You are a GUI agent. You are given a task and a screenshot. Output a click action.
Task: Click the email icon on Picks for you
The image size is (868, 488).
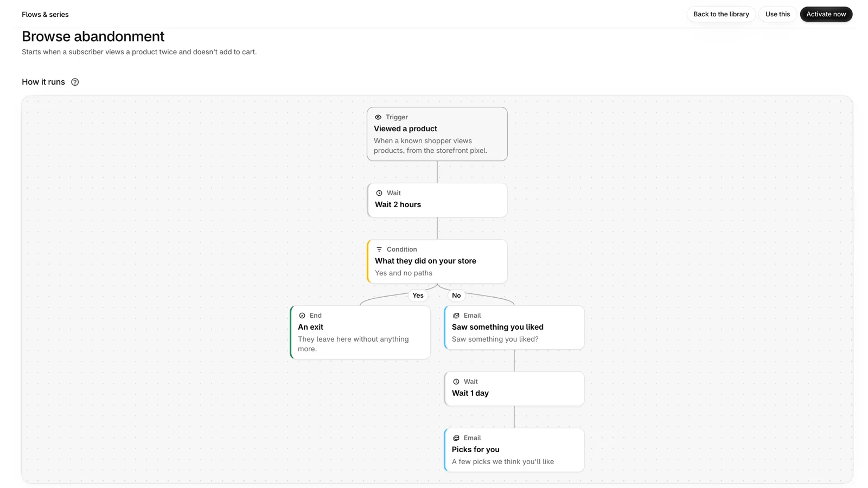coord(456,438)
